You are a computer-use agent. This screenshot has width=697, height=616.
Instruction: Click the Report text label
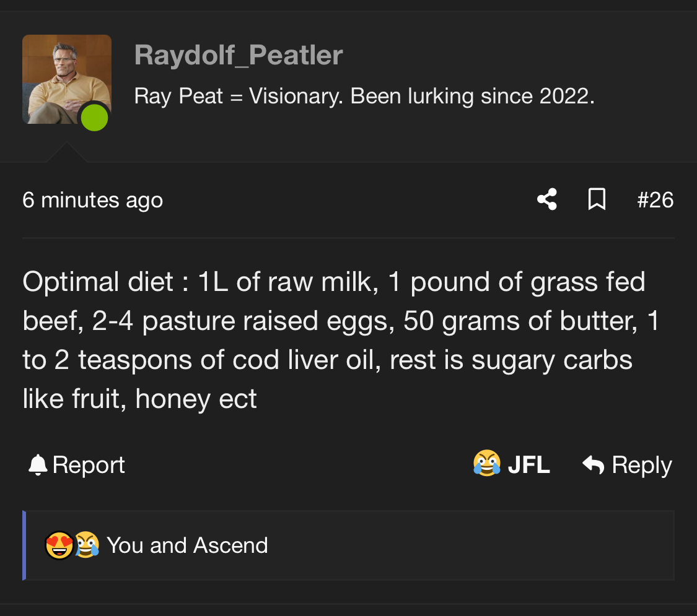click(89, 465)
